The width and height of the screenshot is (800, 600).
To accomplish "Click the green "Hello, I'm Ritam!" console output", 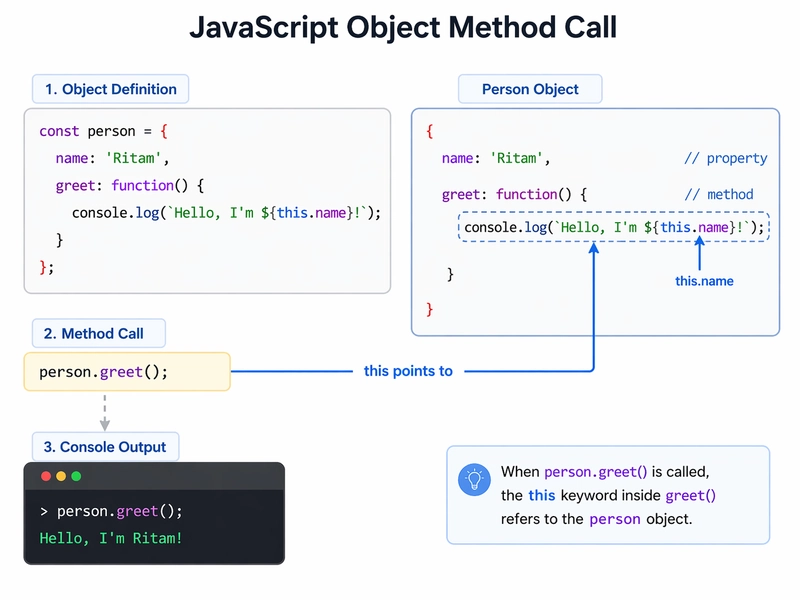I will click(110, 538).
